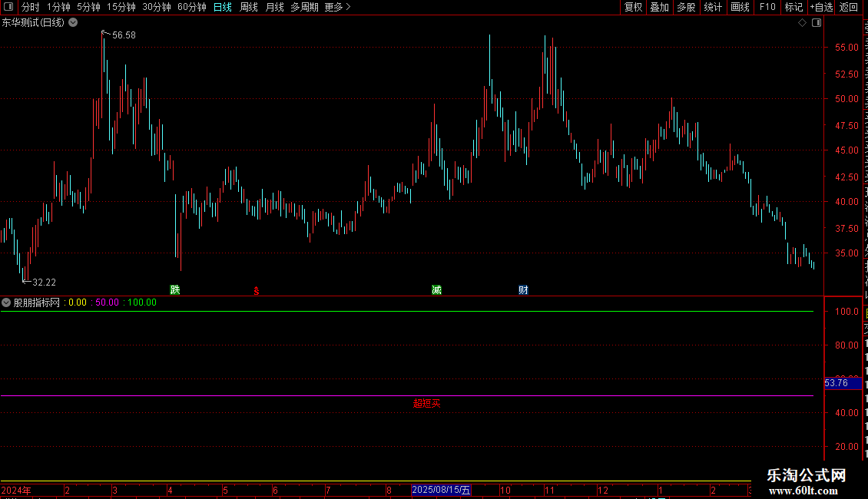Image resolution: width=868 pixels, height=499 pixels.
Task: Expand the 更多 more periods menu
Action: pos(338,7)
